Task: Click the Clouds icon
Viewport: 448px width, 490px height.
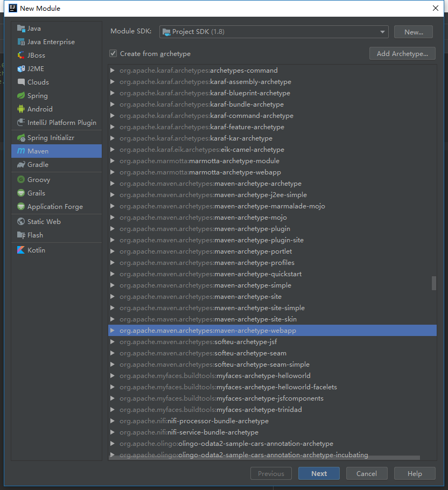Action: click(21, 82)
